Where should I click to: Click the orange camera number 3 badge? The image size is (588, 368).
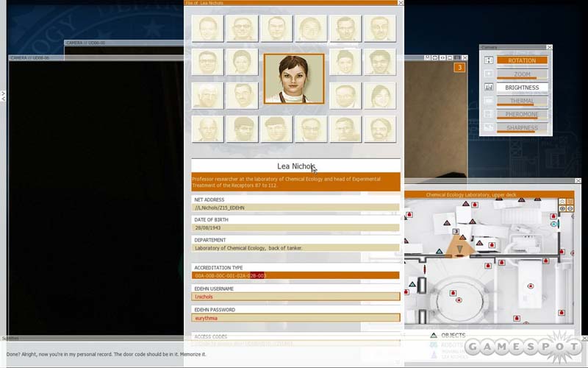459,68
